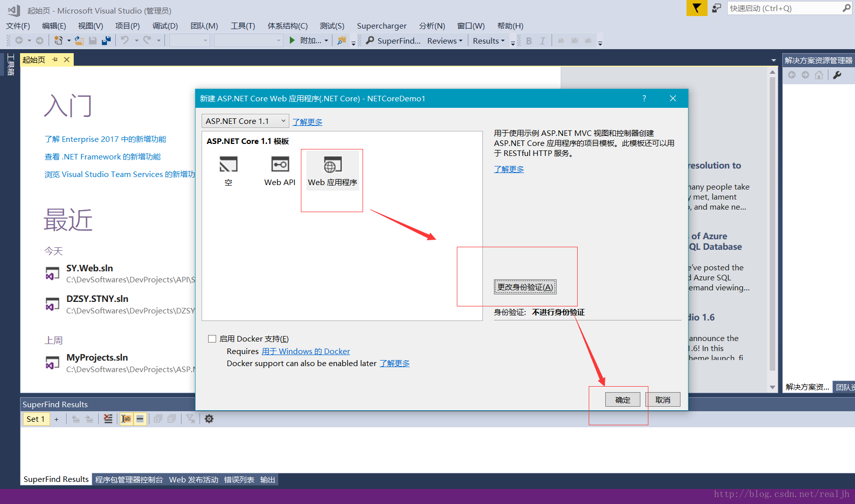The height and width of the screenshot is (504, 855).
Task: Expand the 附加 debug target dropdown
Action: (x=326, y=41)
